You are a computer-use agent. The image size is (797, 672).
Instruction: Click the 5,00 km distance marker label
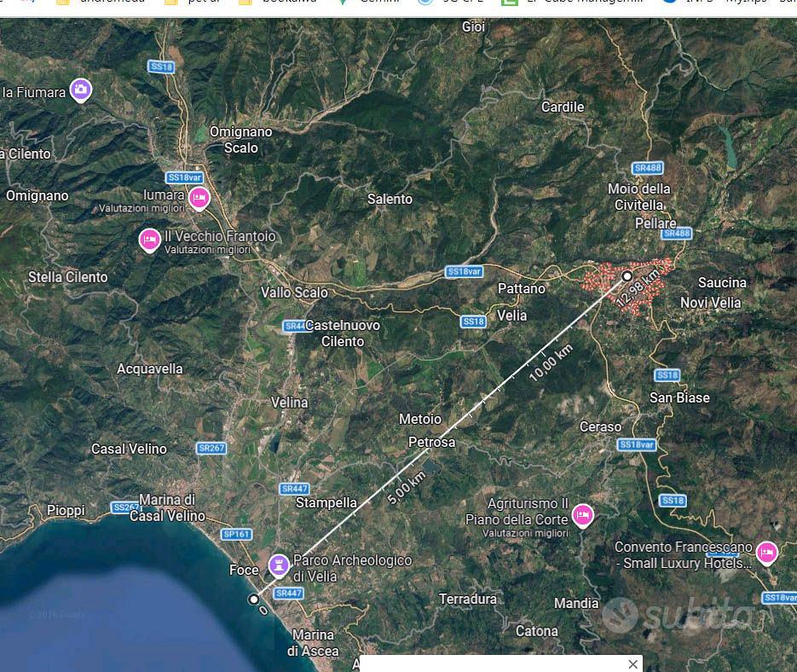coord(406,488)
